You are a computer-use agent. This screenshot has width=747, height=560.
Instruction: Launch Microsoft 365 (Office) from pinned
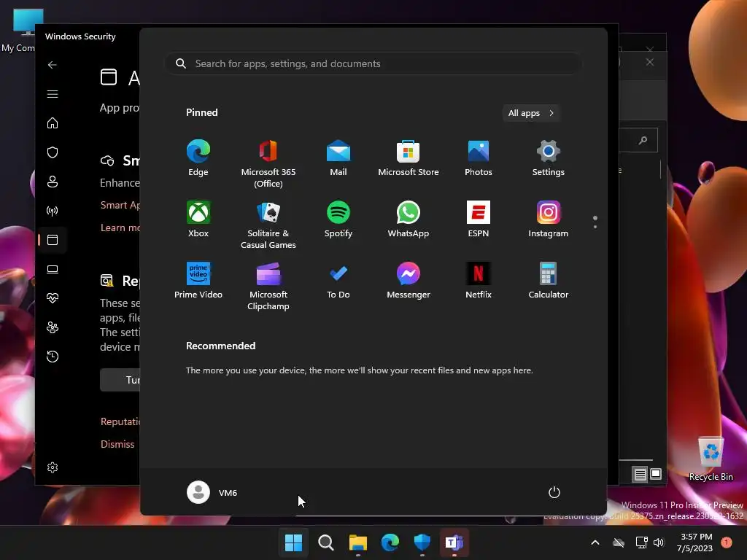[268, 163]
